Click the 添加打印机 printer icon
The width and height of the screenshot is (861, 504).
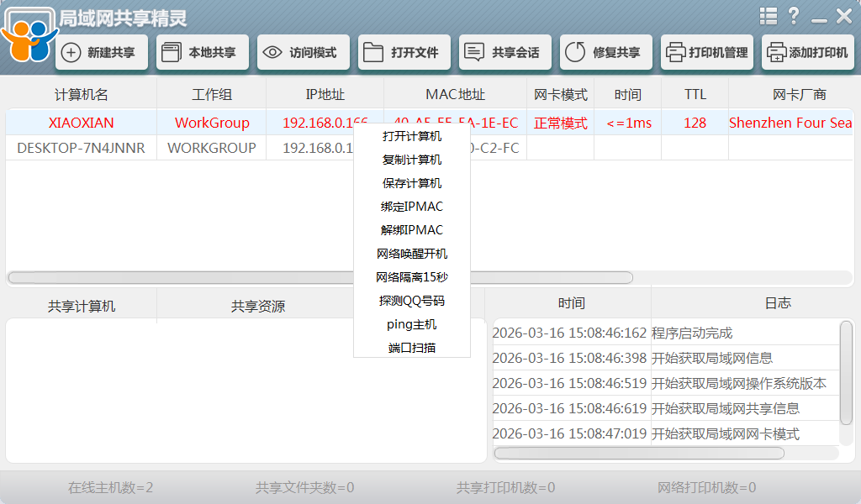776,53
